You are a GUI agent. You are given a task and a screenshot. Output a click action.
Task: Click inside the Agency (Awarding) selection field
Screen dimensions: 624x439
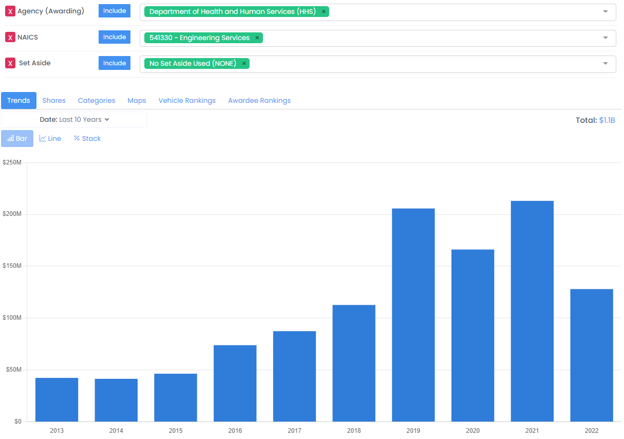378,12
